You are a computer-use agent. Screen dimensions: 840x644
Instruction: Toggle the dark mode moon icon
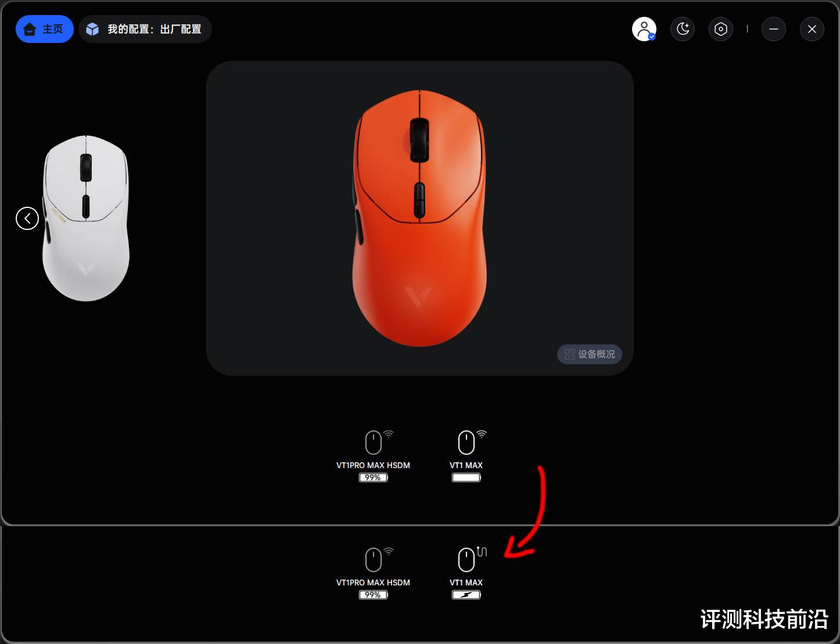point(683,28)
